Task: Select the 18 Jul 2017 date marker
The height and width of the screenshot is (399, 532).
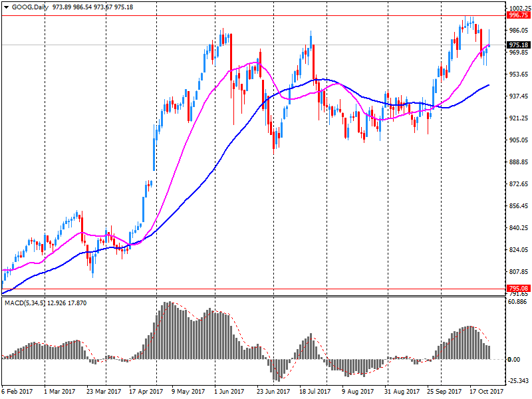Action: point(315,392)
